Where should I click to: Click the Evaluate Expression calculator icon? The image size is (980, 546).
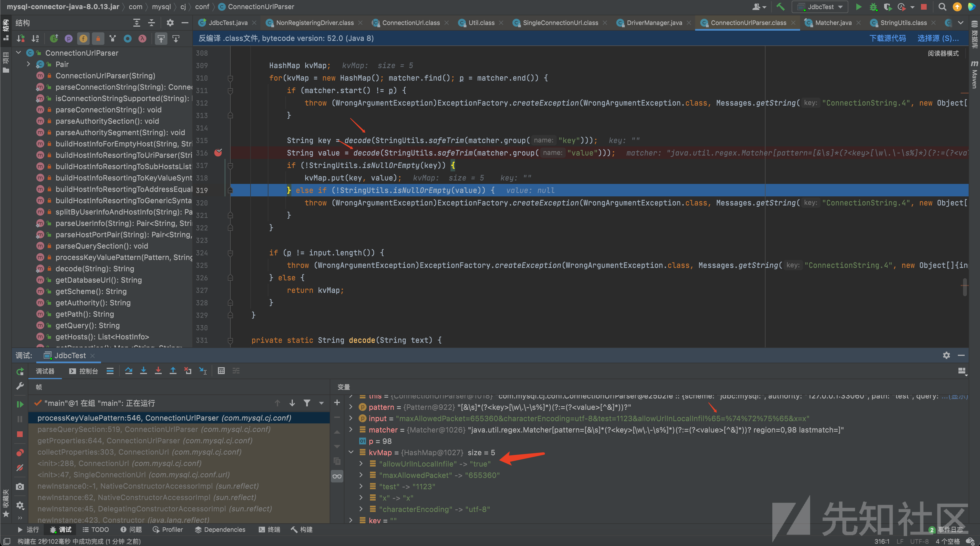tap(221, 371)
